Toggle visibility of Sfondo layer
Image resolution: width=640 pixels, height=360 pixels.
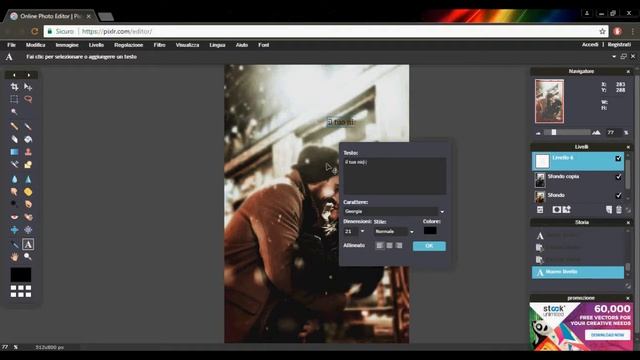[618, 196]
